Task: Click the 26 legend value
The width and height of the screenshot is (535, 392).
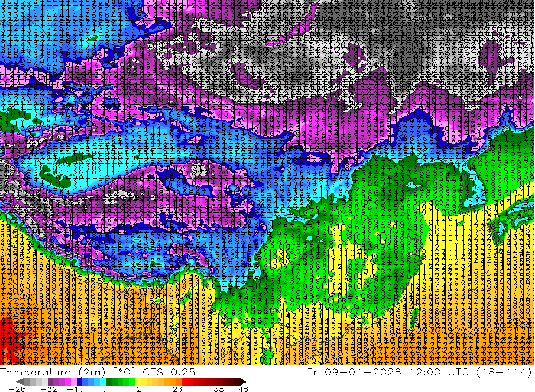Action: point(178,389)
